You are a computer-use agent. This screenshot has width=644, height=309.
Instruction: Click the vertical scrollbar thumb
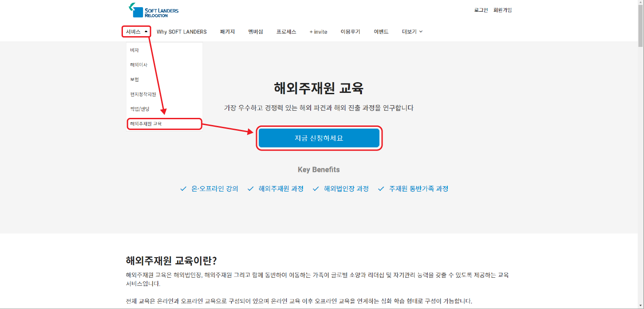pyautogui.click(x=641, y=27)
